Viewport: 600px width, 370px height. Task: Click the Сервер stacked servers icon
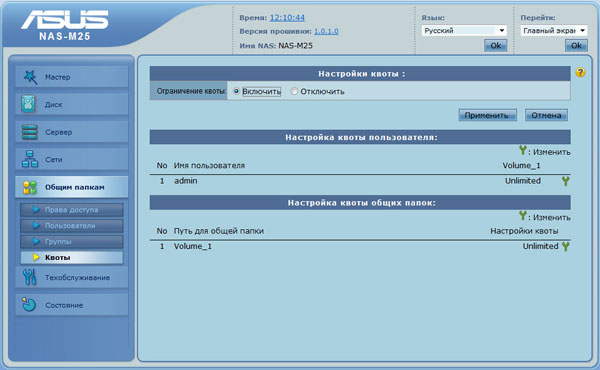click(x=30, y=132)
